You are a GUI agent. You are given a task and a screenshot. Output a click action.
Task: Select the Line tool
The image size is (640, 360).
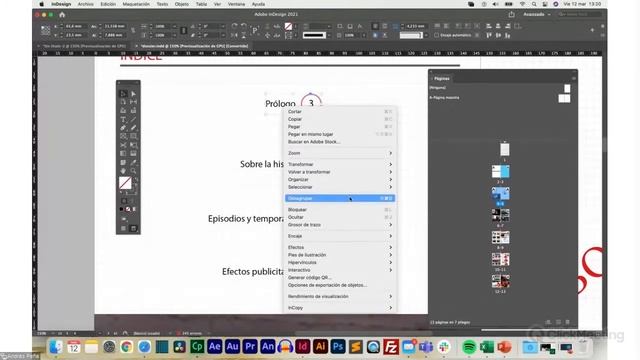pos(133,120)
